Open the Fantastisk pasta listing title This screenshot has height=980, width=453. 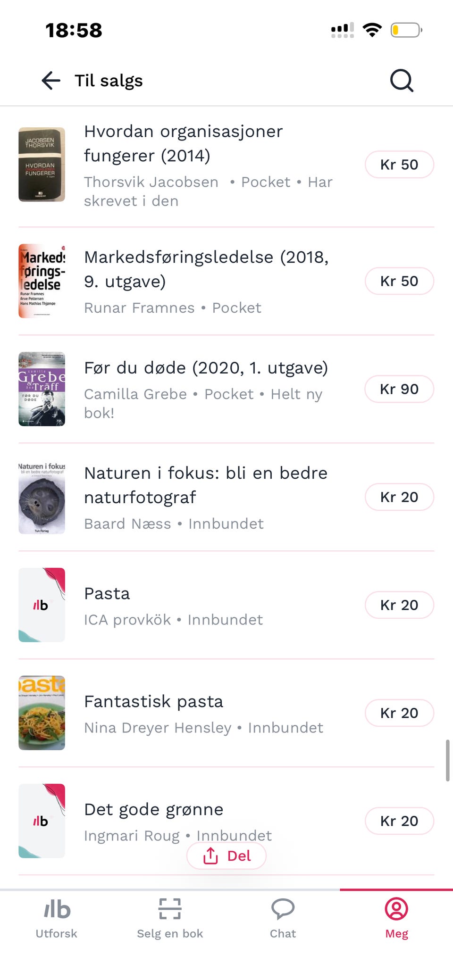pyautogui.click(x=153, y=701)
